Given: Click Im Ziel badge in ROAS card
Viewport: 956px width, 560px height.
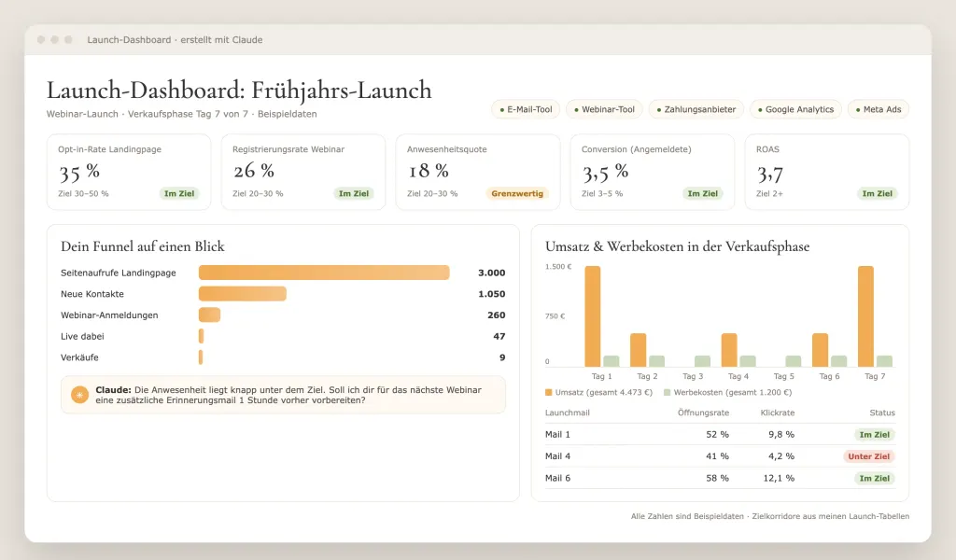Looking at the screenshot, I should pyautogui.click(x=877, y=193).
